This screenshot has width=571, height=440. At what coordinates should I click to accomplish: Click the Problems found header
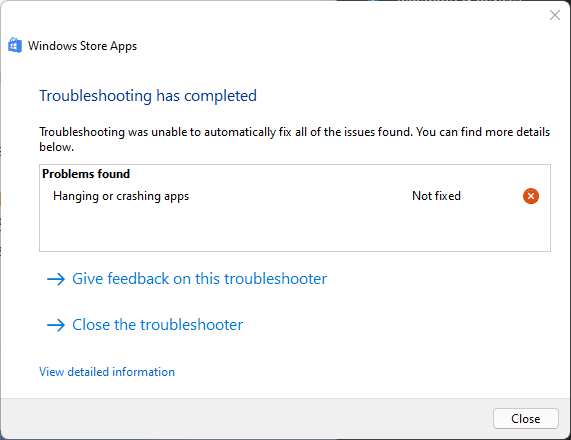pyautogui.click(x=86, y=174)
